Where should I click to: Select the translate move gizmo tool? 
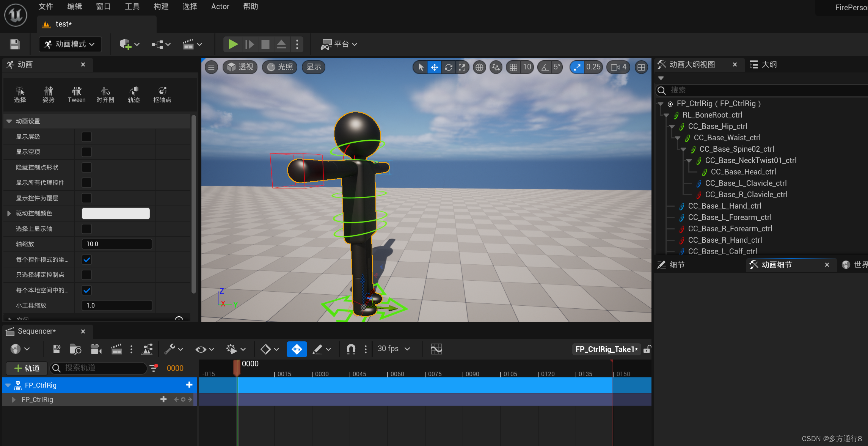[x=435, y=68]
